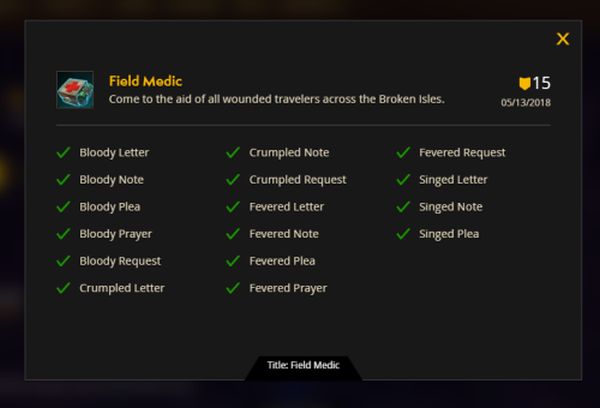The width and height of the screenshot is (600, 408).
Task: Select the Title: Field Medic tab
Action: [x=303, y=367]
